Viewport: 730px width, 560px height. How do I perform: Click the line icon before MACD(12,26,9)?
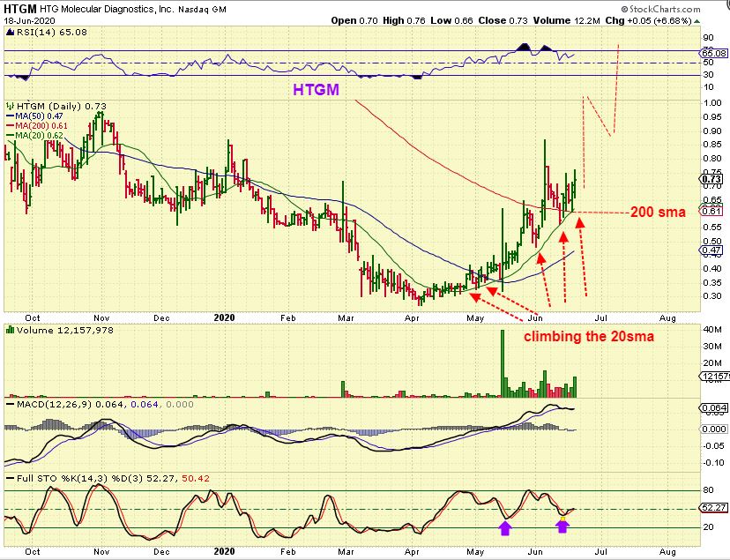pyautogui.click(x=11, y=404)
